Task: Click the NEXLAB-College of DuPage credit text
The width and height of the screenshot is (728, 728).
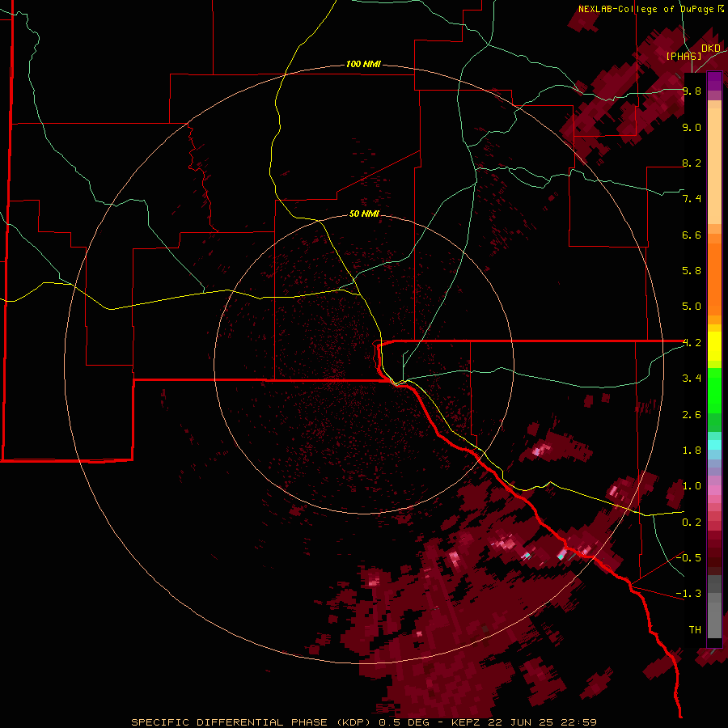Action: 651,9
